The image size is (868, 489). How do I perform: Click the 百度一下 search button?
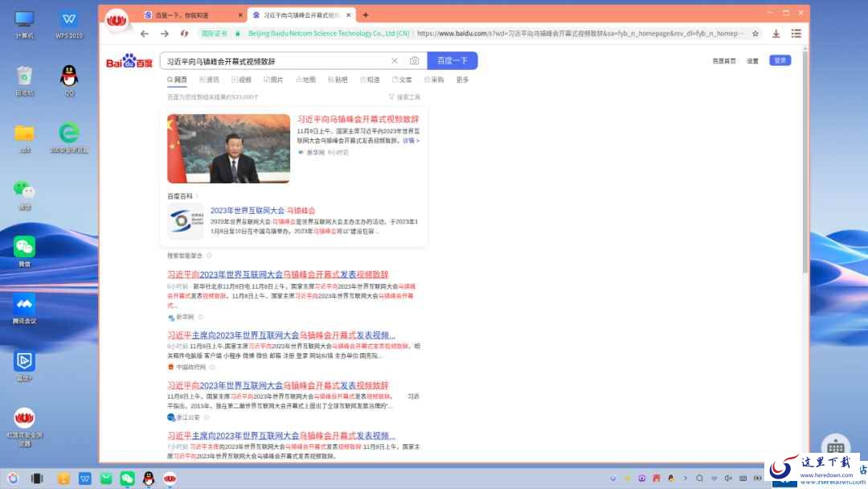pyautogui.click(x=452, y=61)
